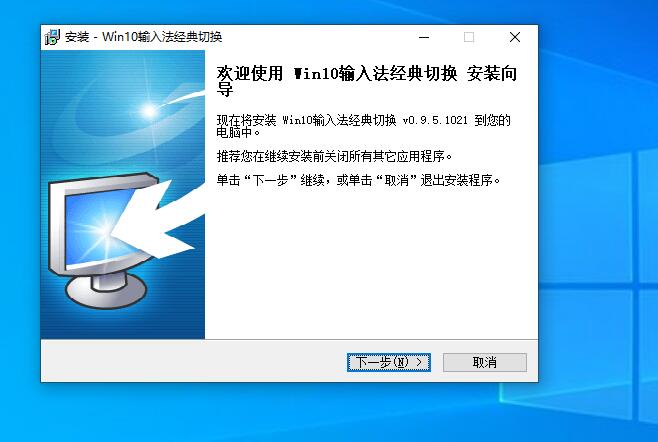Click the right chevron on the 下一步 button
Viewport: 658px width, 442px height.
point(419,362)
